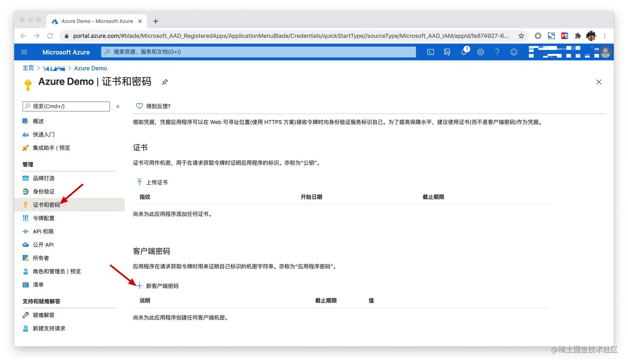Open the Azure Demo breadcrumb link
The height and width of the screenshot is (364, 628).
91,68
